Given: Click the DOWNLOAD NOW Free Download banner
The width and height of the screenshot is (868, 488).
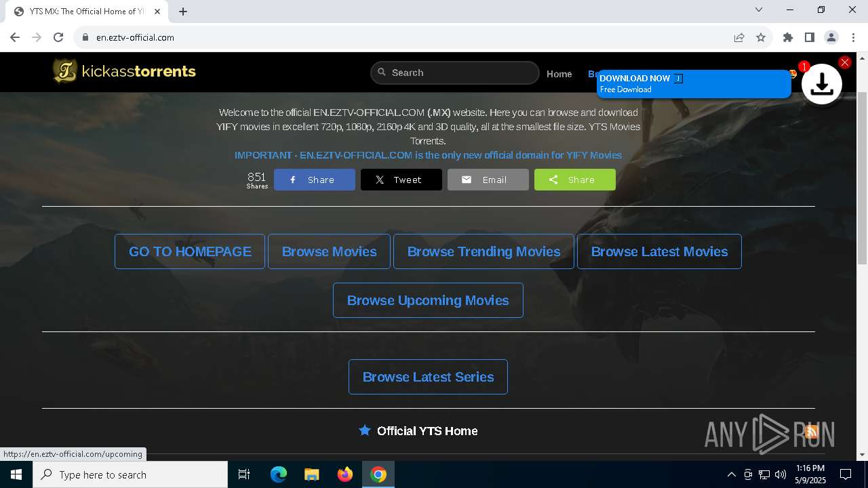Looking at the screenshot, I should pyautogui.click(x=694, y=83).
